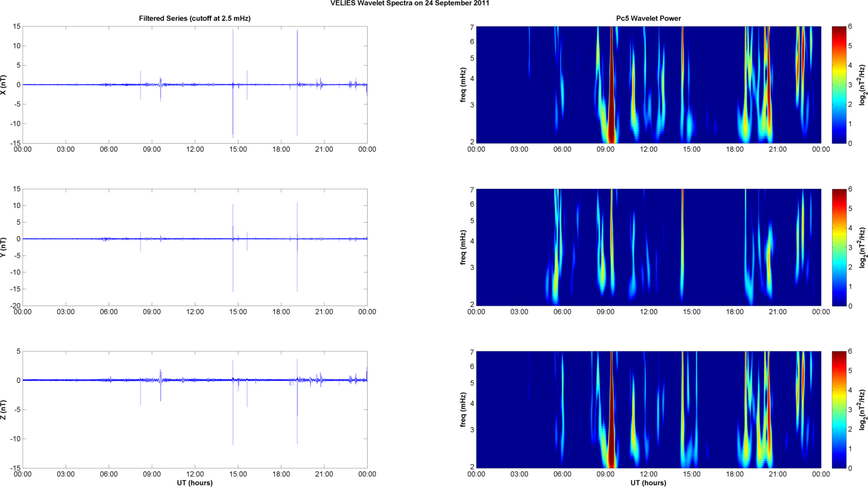The height and width of the screenshot is (487, 868).
Task: Click the middle spectrogram's colorbar
Action: pyautogui.click(x=839, y=247)
